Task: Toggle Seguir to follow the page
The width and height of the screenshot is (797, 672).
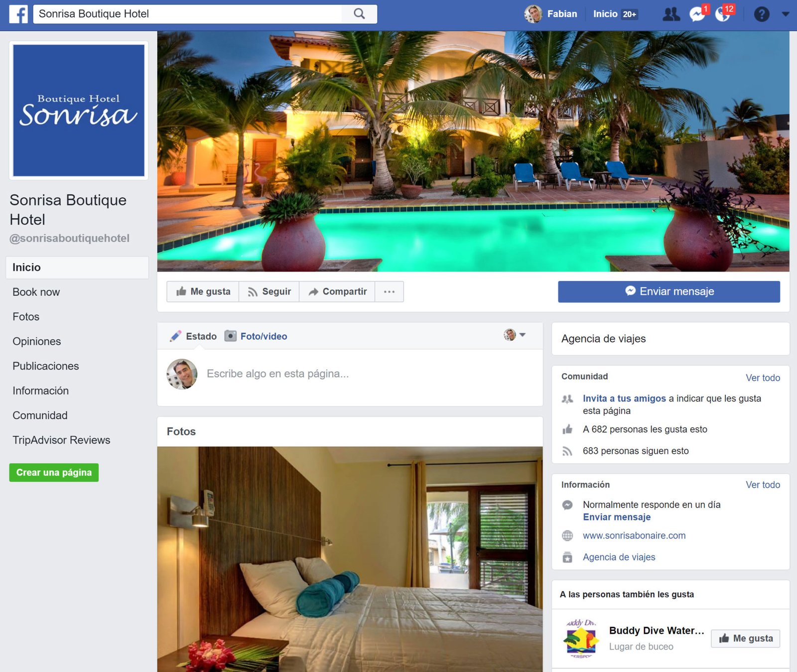Action: 269,291
